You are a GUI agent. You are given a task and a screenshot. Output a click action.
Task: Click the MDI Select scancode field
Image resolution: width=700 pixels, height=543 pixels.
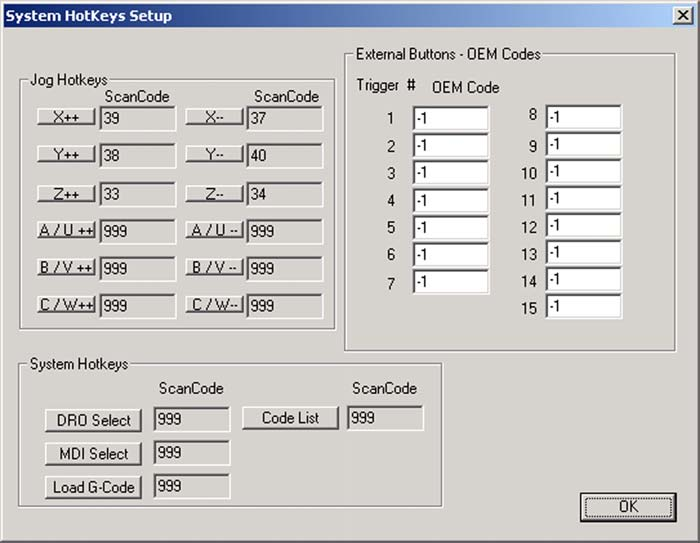(192, 452)
